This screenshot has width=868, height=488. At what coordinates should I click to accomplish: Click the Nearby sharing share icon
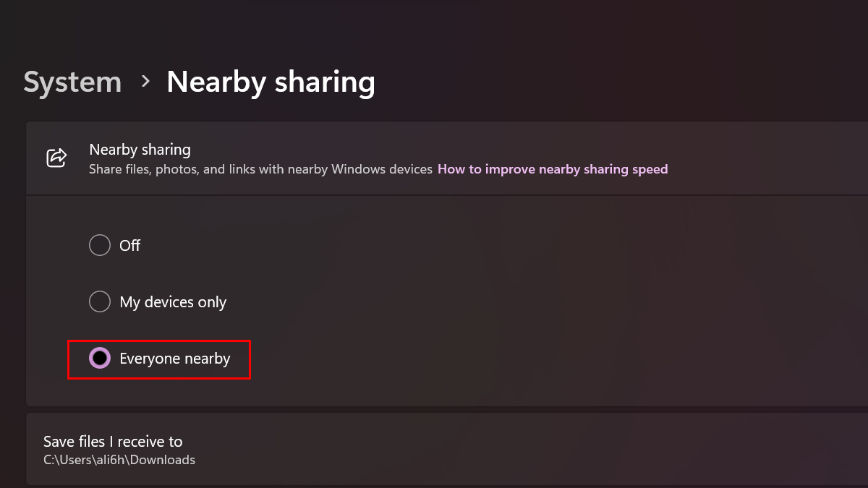pos(56,158)
